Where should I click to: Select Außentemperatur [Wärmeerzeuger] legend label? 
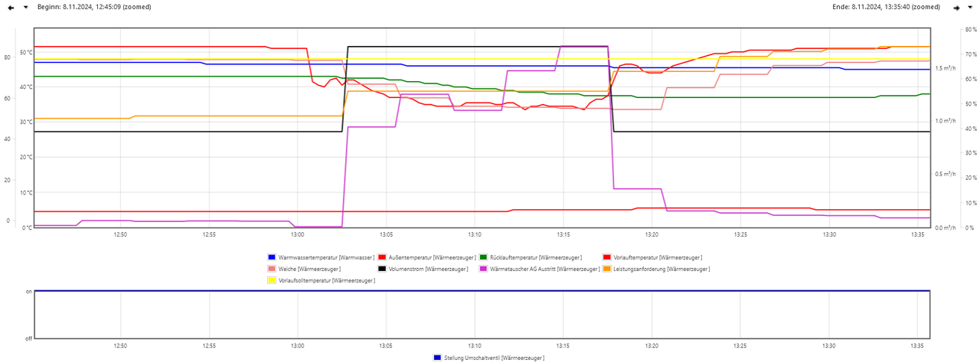433,257
